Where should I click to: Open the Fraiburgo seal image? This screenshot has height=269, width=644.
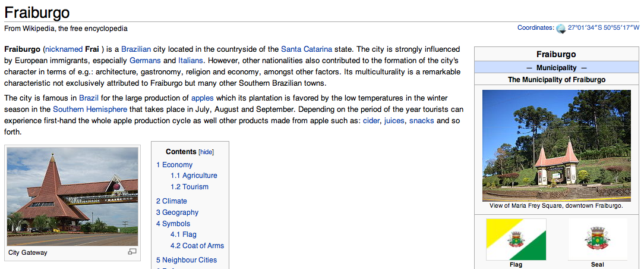pos(598,239)
